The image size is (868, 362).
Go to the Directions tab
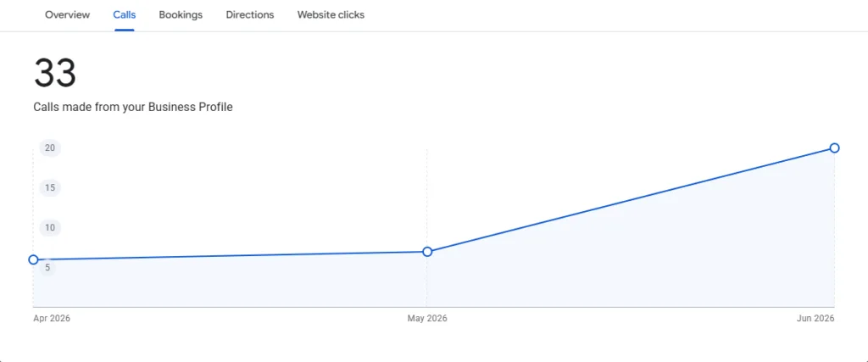[250, 15]
